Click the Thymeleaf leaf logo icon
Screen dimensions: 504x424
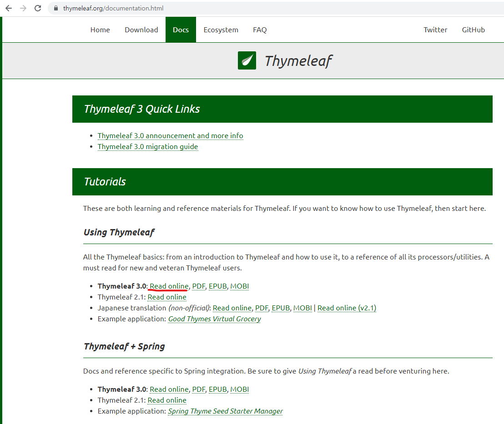(247, 60)
